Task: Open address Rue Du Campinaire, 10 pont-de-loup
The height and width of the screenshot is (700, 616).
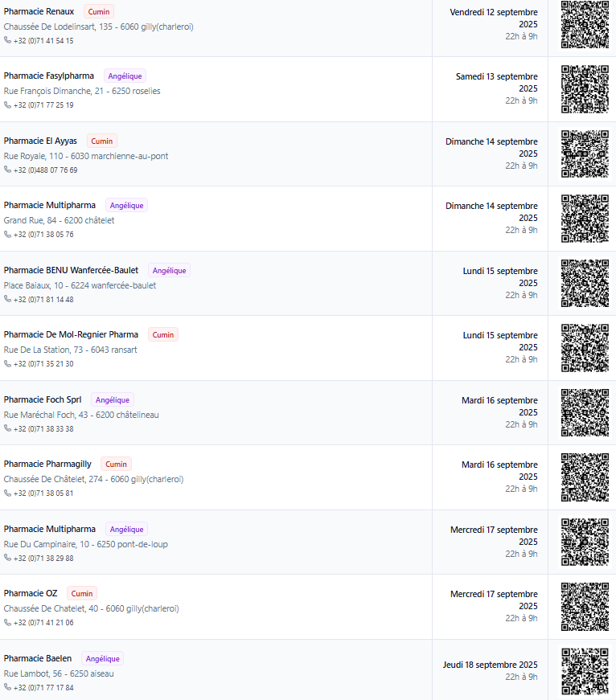Action: 86,544
